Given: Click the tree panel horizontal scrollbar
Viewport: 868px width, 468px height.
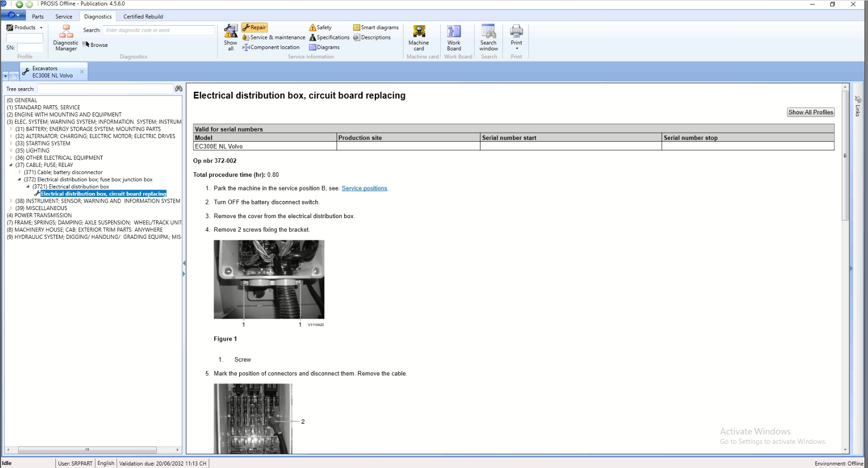Looking at the screenshot, I should coord(87,450).
